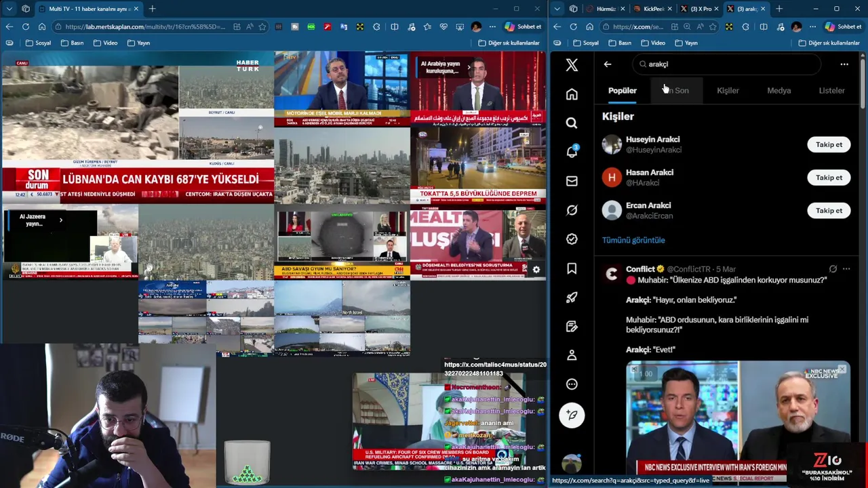868x488 pixels.
Task: Open split screen icon in left browser
Action: coord(395,26)
